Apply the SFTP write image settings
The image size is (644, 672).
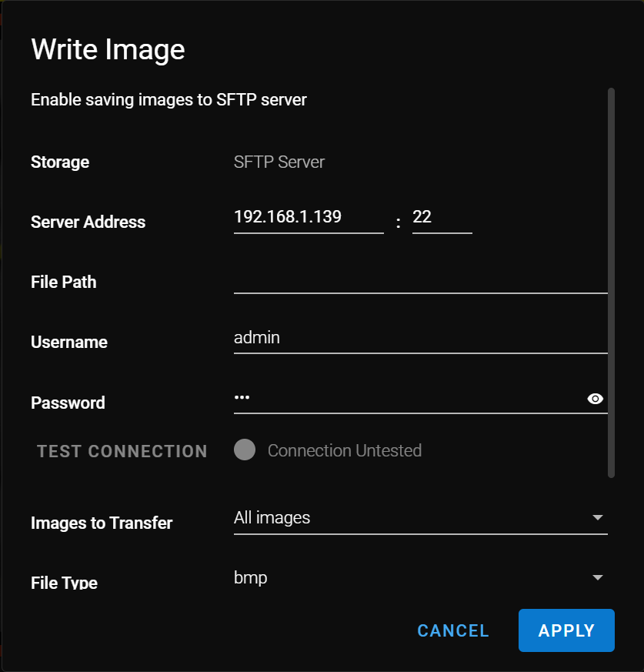[x=566, y=631]
